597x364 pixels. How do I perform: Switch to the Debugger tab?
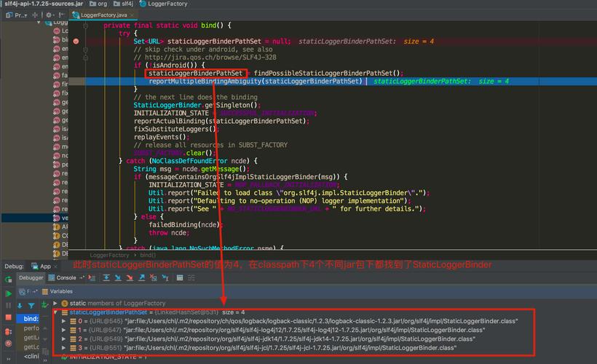[31, 278]
